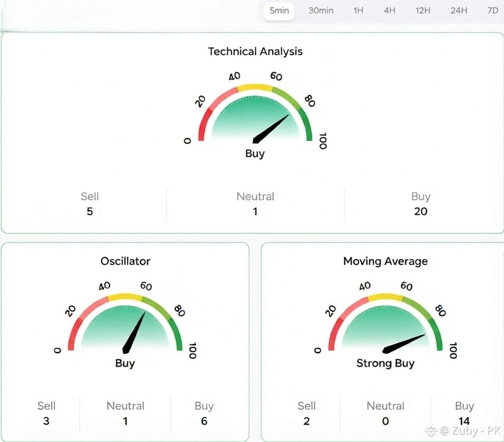Switch to the 12H timeframe tab
This screenshot has height=442, width=504.
pos(423,11)
